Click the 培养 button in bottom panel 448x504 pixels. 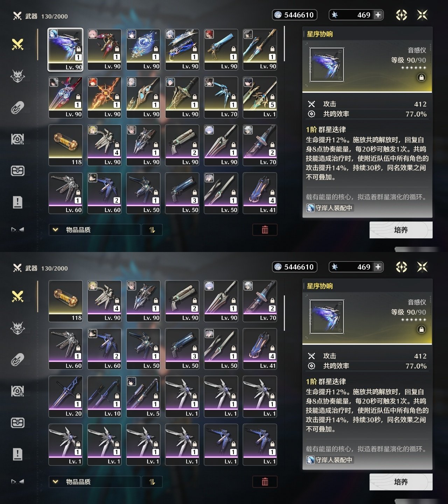tap(401, 482)
